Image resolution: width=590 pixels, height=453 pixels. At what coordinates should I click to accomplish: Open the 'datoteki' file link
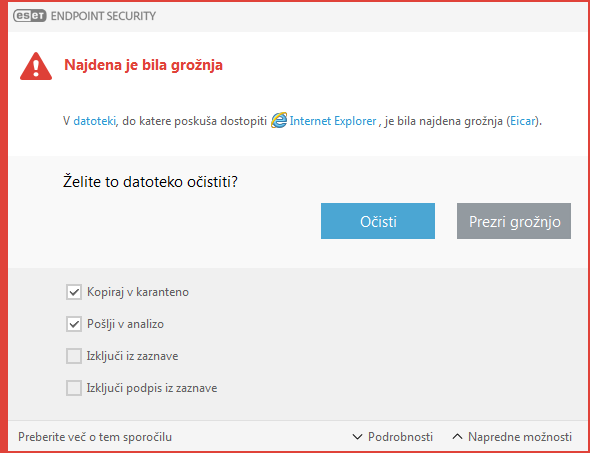94,121
